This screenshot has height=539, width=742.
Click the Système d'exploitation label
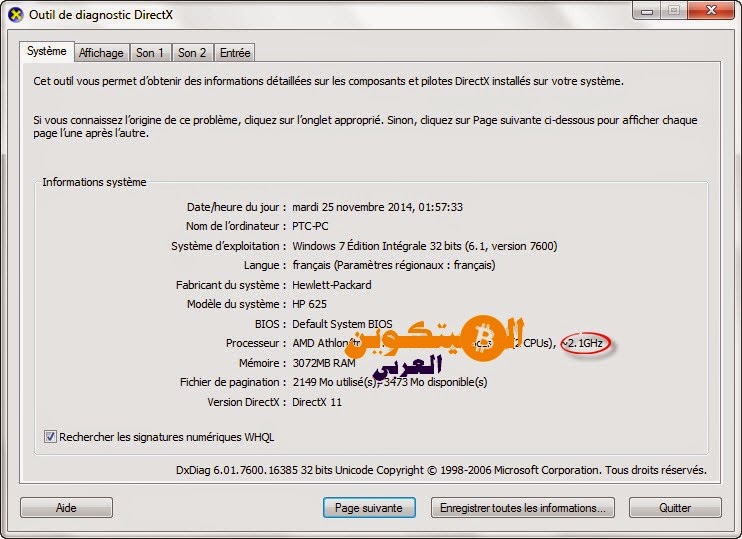point(228,246)
